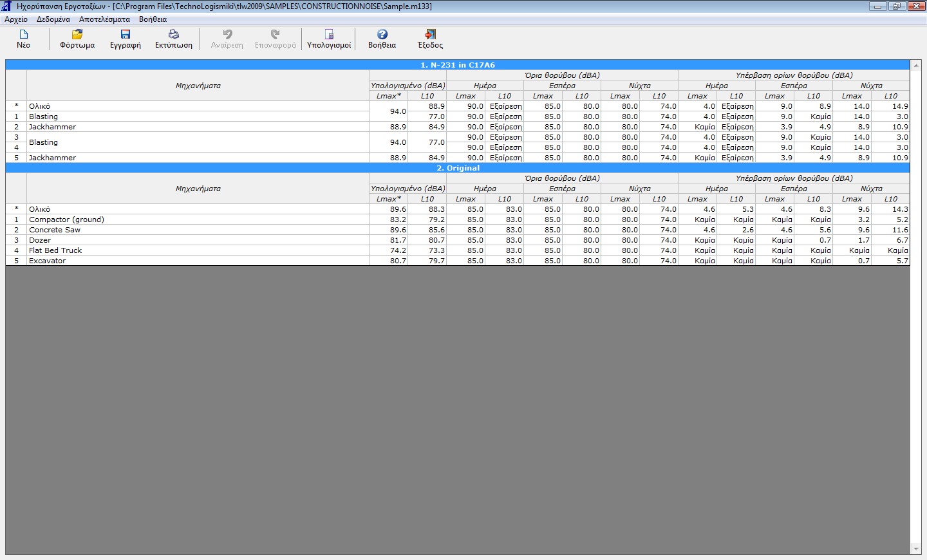The image size is (927, 560).
Task: Select the '2. Original' section header
Action: point(457,168)
